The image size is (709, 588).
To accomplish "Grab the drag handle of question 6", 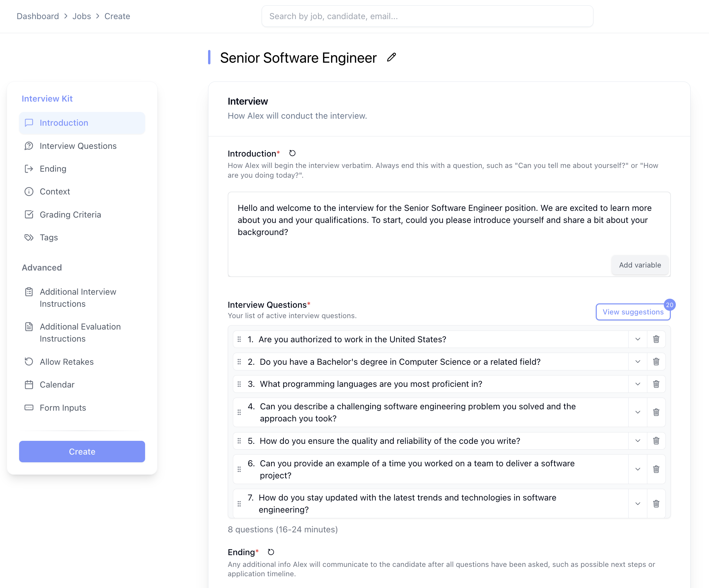I will click(239, 469).
